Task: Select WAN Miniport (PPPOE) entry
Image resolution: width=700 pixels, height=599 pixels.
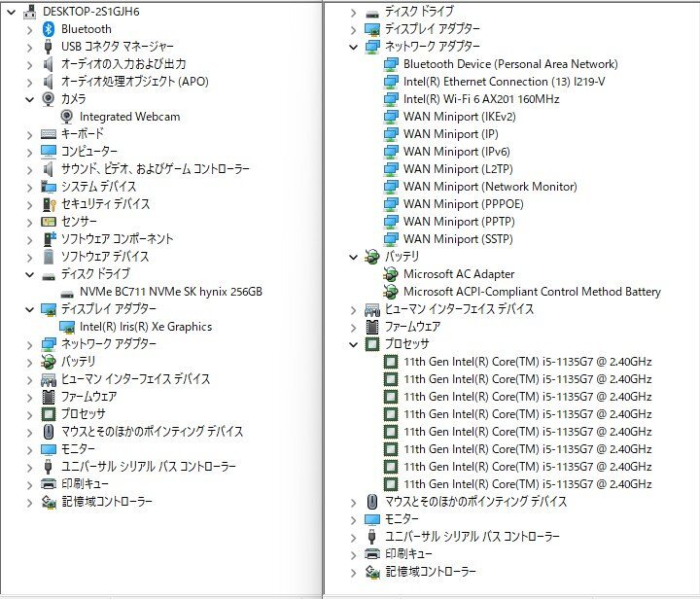Action: (464, 204)
